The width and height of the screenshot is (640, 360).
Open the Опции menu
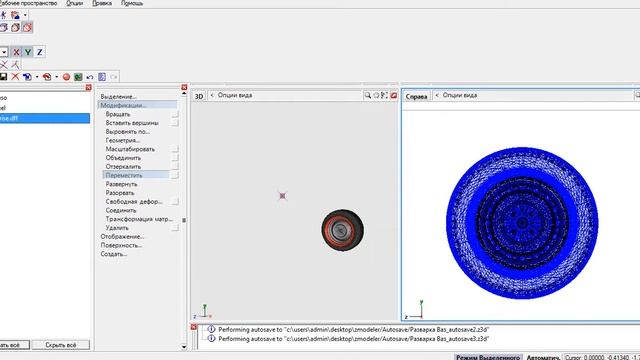[74, 3]
